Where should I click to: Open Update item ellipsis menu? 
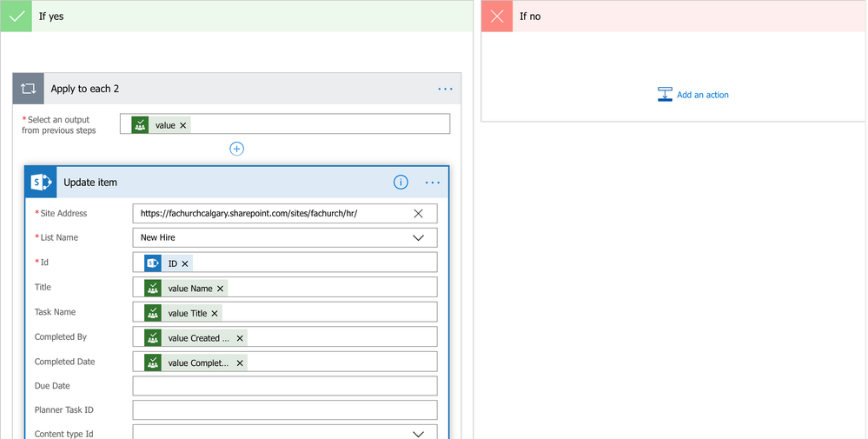pos(433,183)
